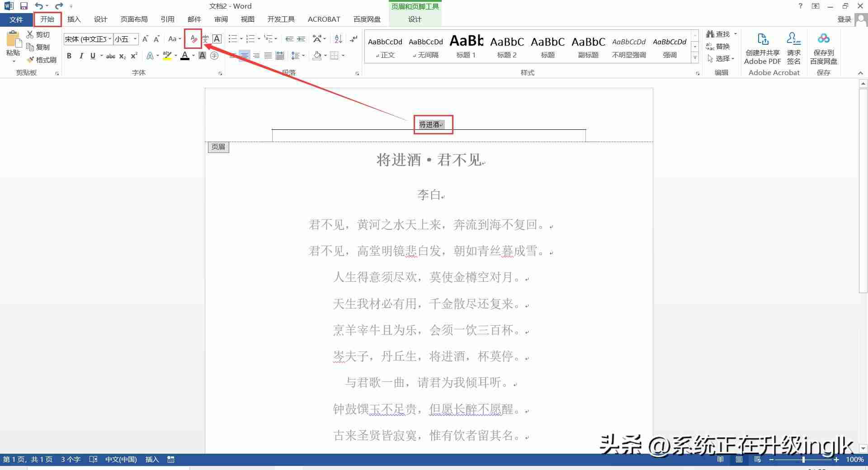Apply the 标题 1 style
868x470 pixels.
pyautogui.click(x=466, y=47)
